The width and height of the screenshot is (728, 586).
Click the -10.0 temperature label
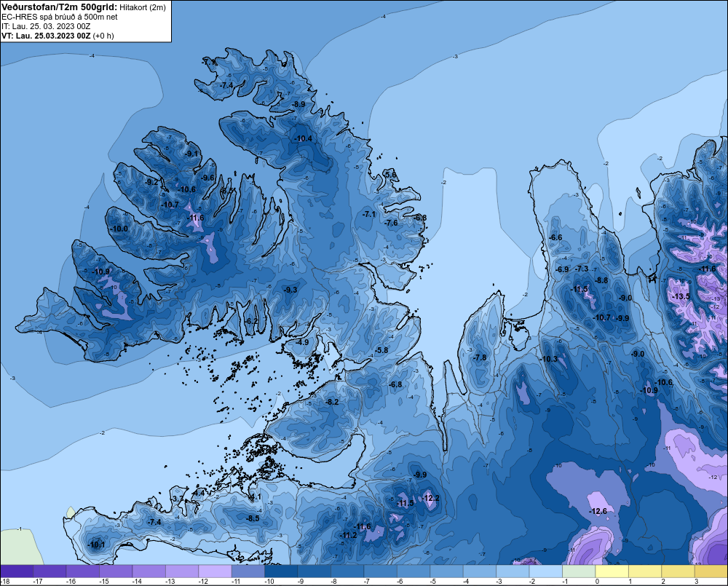(119, 229)
